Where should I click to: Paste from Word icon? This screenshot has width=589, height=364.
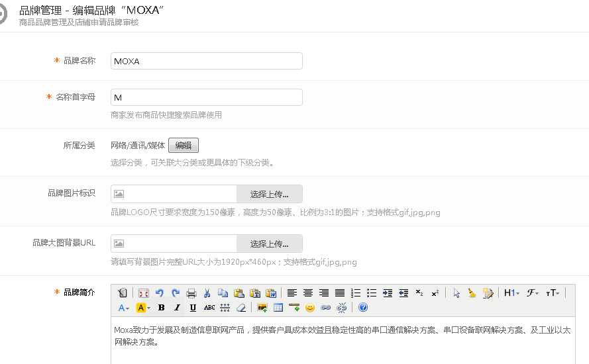[271, 293]
